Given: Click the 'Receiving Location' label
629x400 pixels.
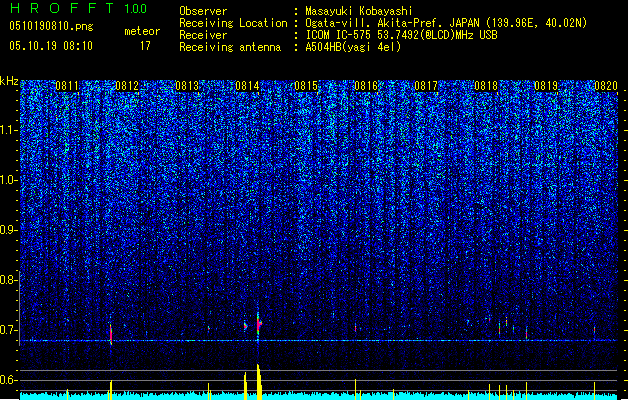Looking at the screenshot, I should coord(233,23).
